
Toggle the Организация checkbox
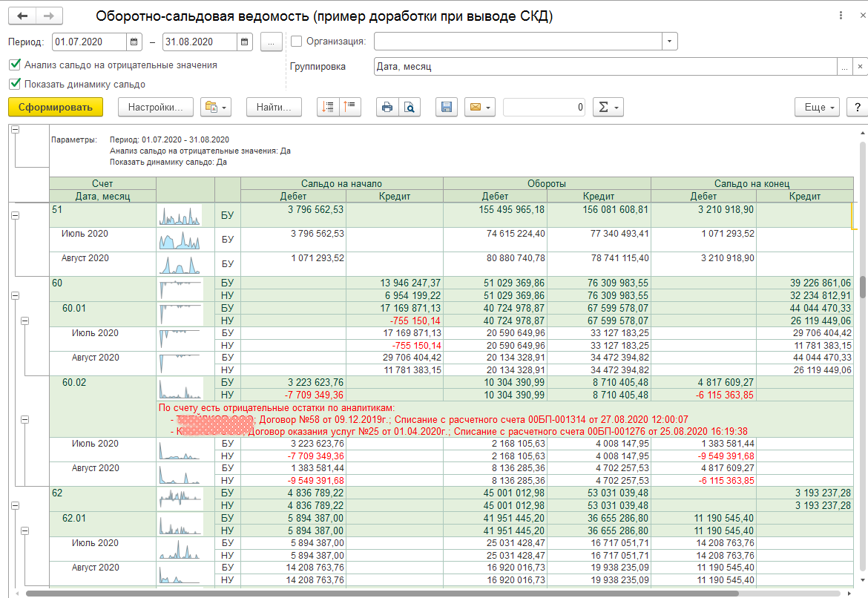(x=296, y=41)
